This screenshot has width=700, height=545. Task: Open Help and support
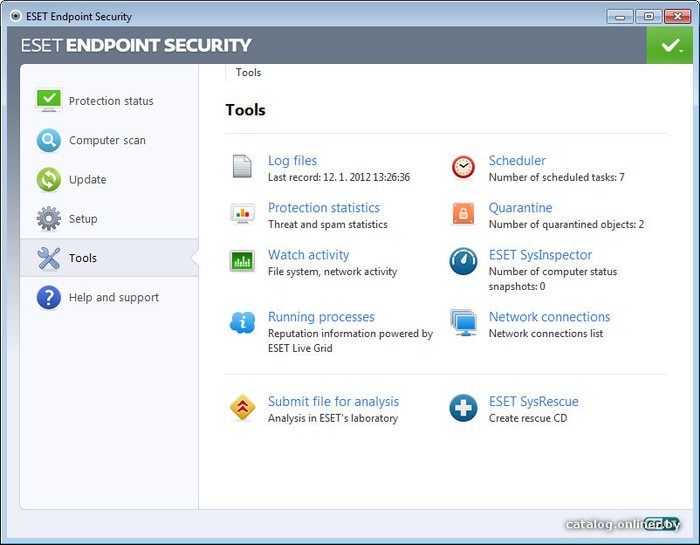pyautogui.click(x=113, y=298)
